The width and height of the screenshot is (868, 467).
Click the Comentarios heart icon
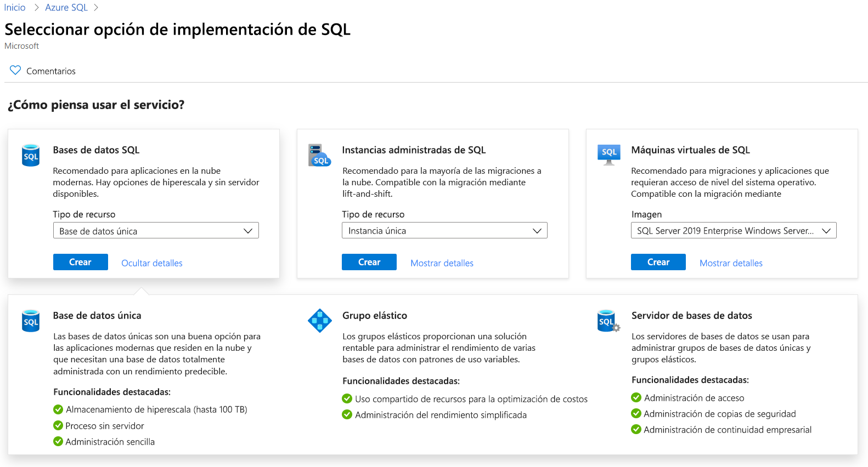(x=15, y=70)
